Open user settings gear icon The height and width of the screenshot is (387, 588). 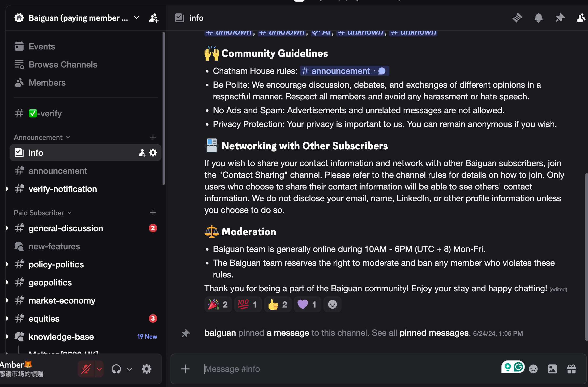(x=146, y=369)
